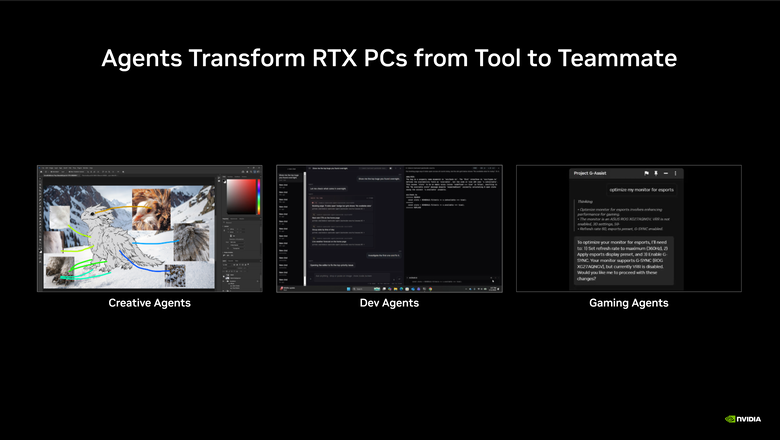Click the furry paws reference image on canvas

(x=59, y=270)
